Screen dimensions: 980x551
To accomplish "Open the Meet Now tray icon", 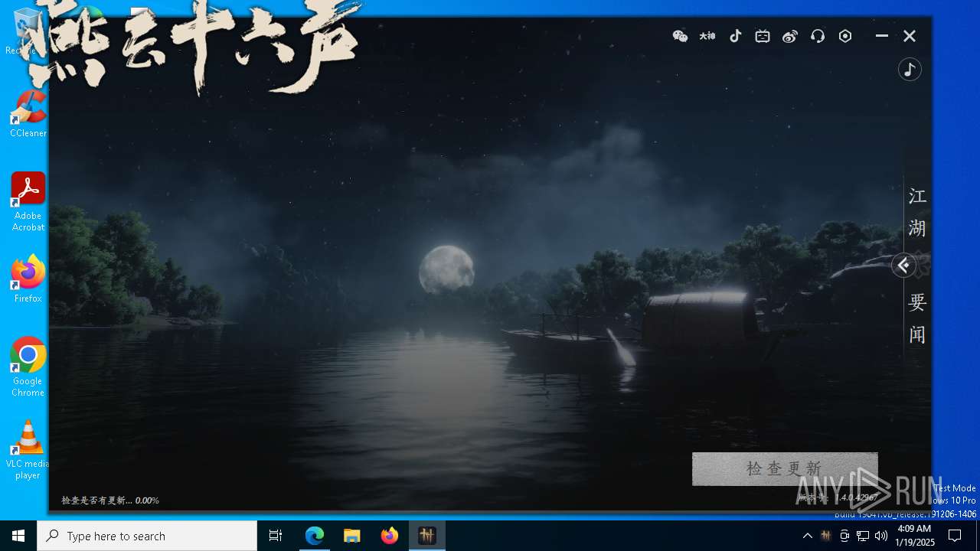I will point(844,536).
